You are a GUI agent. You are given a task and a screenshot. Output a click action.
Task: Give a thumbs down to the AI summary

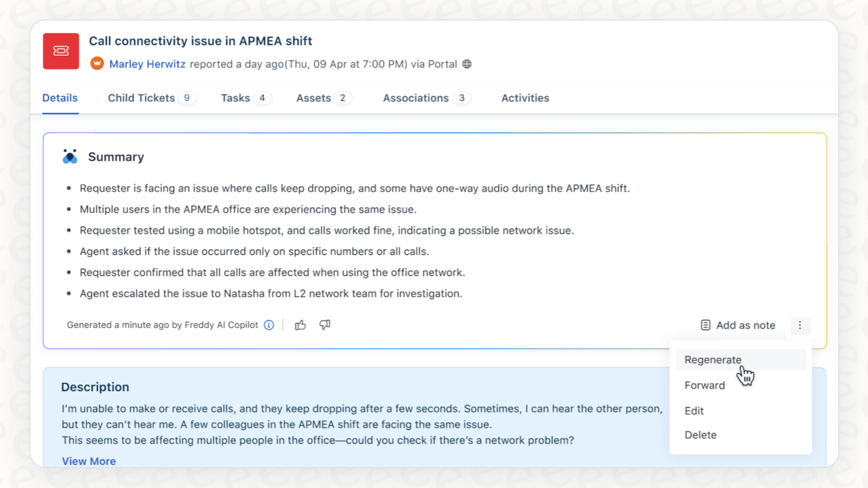[x=324, y=325]
